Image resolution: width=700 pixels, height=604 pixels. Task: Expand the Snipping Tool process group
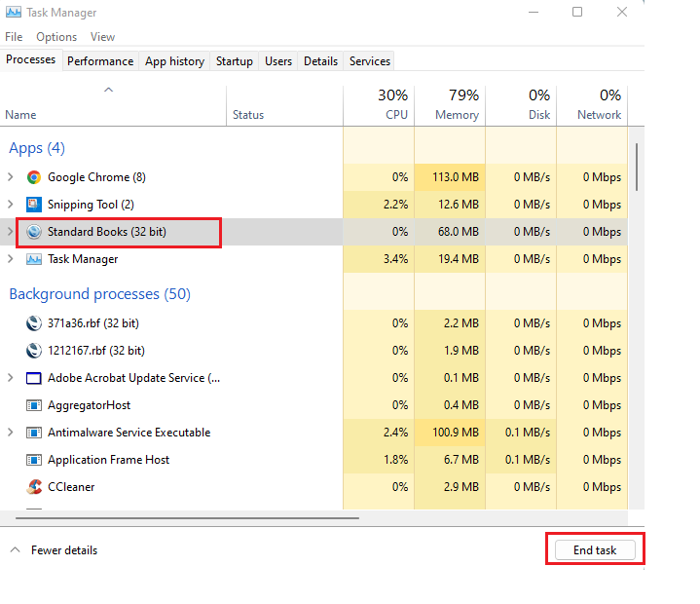coord(11,205)
